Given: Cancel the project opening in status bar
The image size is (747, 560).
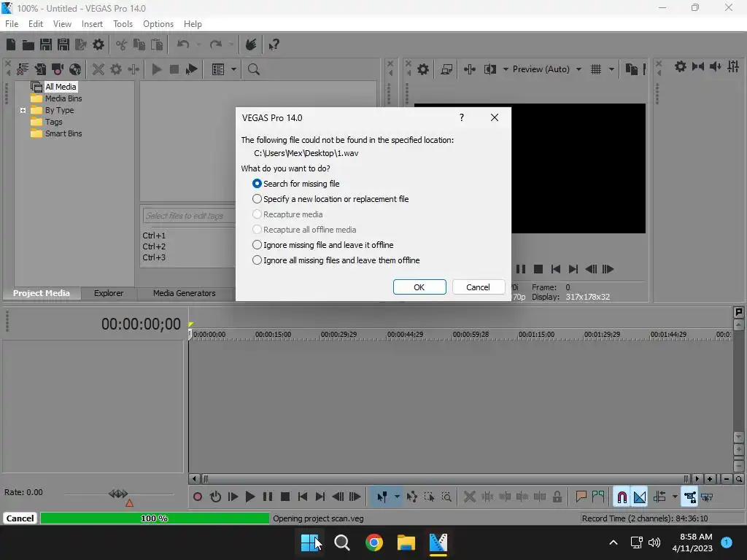Looking at the screenshot, I should click(x=20, y=518).
